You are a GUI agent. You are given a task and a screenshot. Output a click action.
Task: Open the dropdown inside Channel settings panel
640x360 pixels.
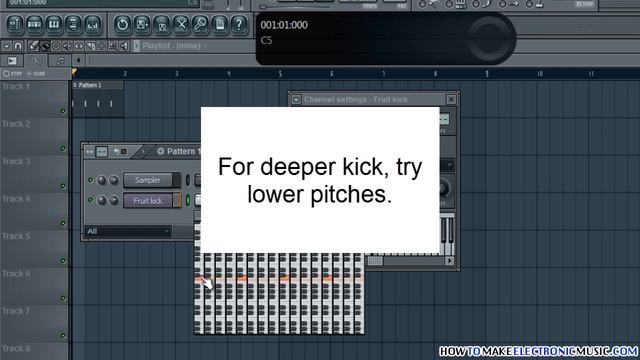[x=447, y=165]
